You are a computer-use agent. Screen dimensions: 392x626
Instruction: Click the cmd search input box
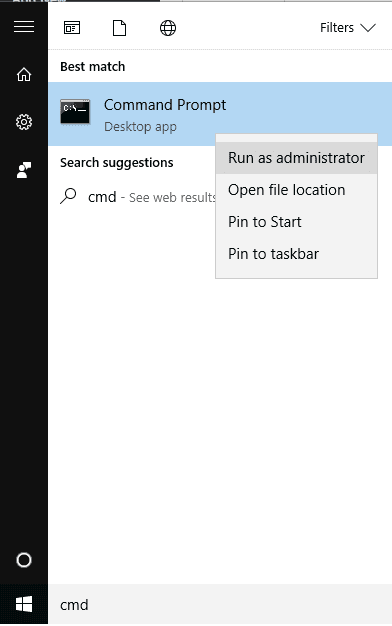(x=220, y=604)
